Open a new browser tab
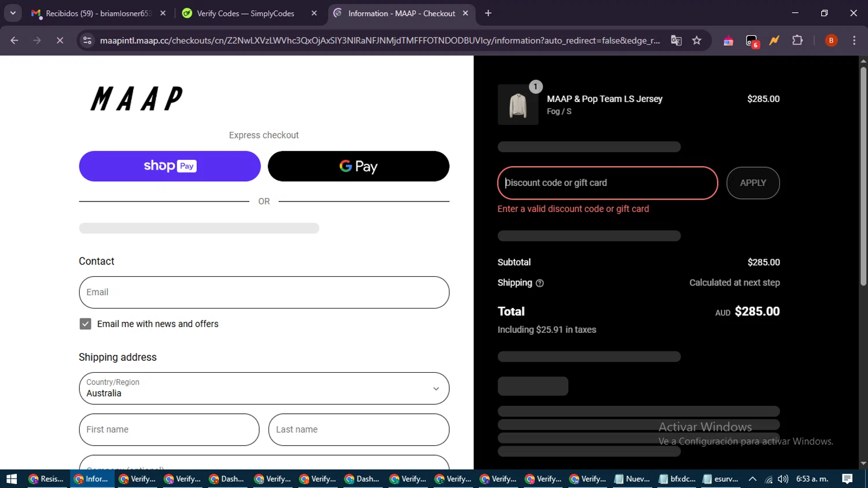This screenshot has height=488, width=868. 488,13
